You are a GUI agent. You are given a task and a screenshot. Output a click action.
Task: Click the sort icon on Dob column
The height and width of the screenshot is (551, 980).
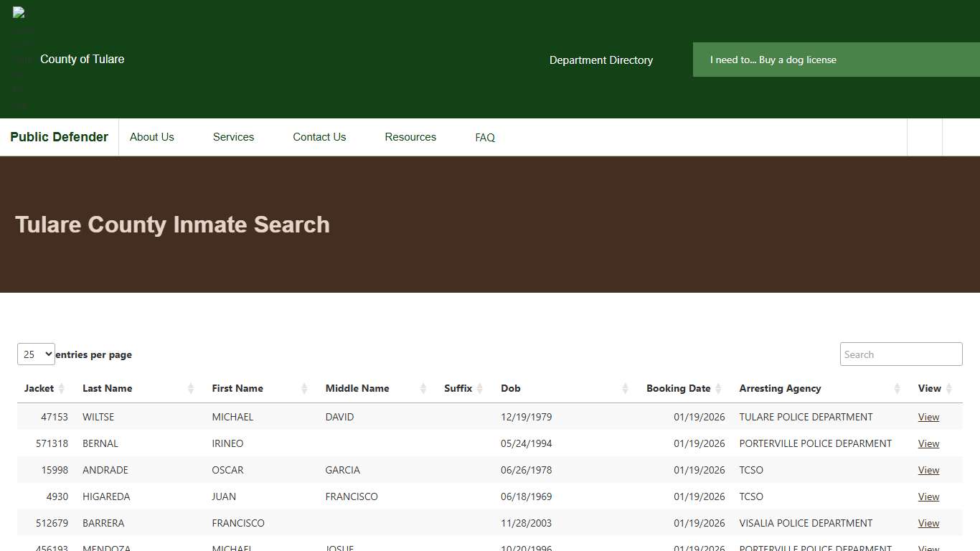(x=623, y=388)
